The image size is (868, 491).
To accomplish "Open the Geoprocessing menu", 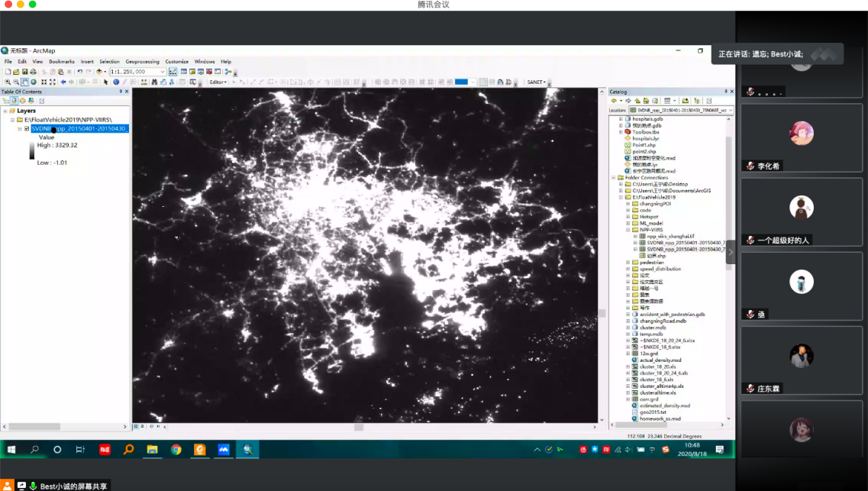I will [142, 61].
